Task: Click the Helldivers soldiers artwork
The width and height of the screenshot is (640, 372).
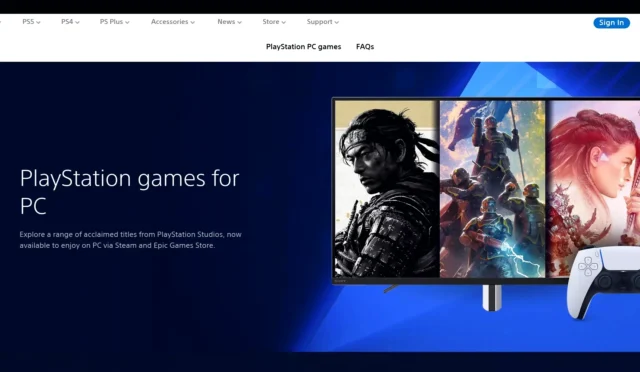Action: point(492,189)
